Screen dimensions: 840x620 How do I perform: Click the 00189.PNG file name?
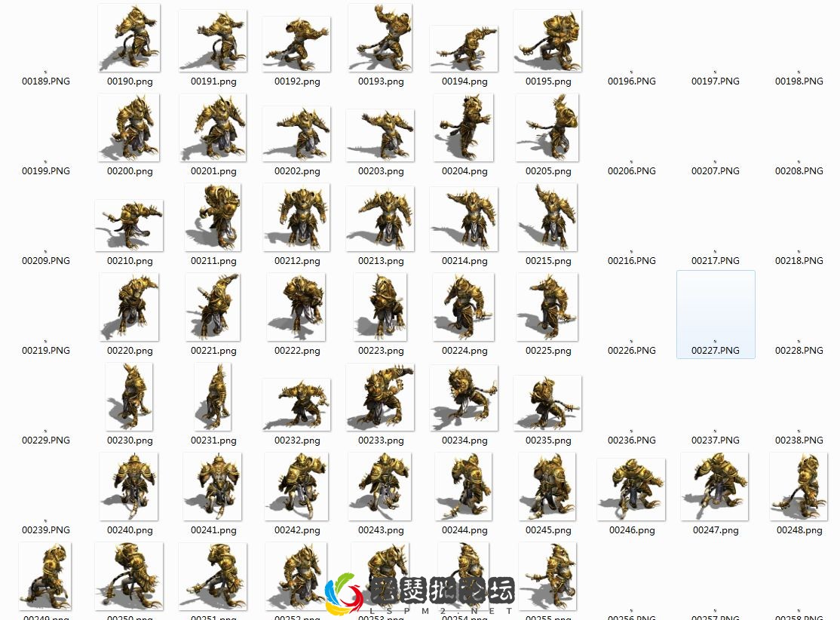click(x=45, y=81)
